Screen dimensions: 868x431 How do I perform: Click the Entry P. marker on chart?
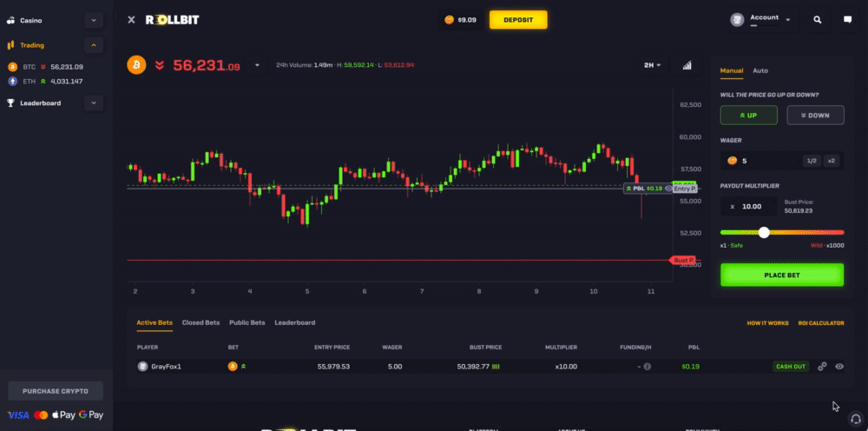(685, 189)
